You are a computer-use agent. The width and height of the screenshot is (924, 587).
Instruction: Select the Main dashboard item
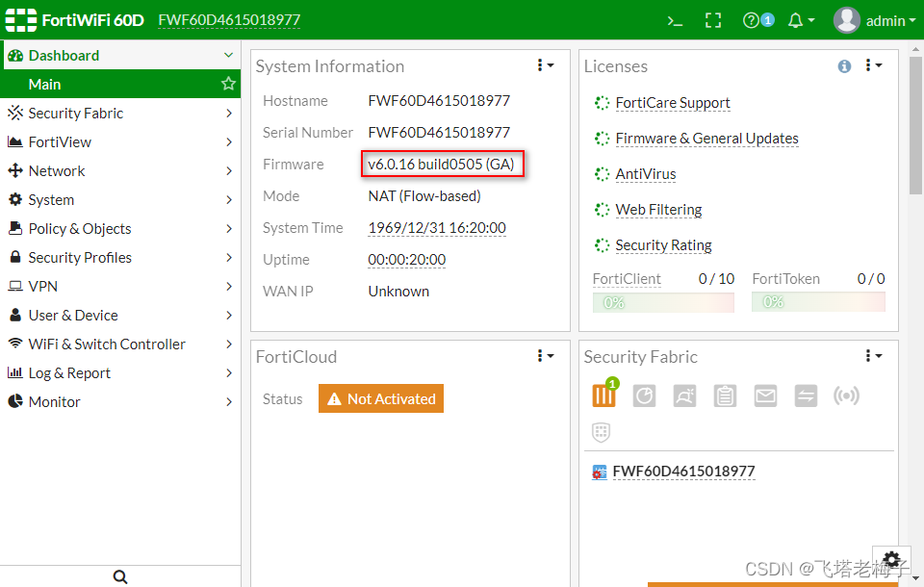(120, 85)
